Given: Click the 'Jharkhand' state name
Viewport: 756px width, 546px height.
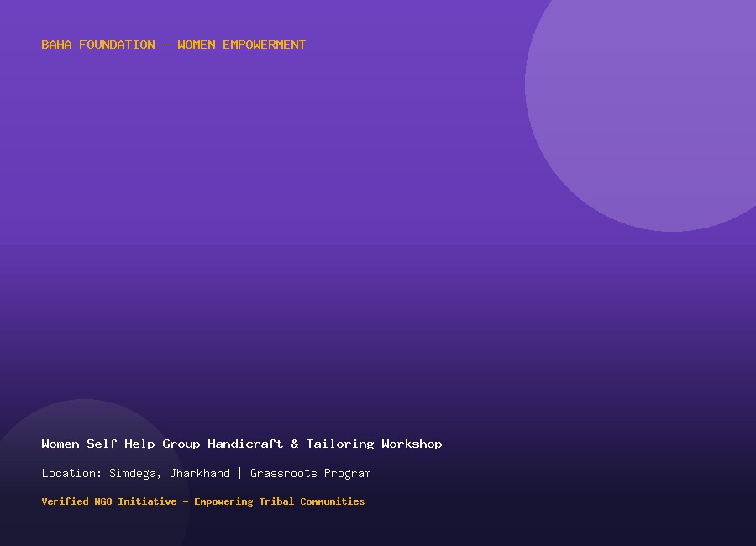Looking at the screenshot, I should pyautogui.click(x=200, y=473).
